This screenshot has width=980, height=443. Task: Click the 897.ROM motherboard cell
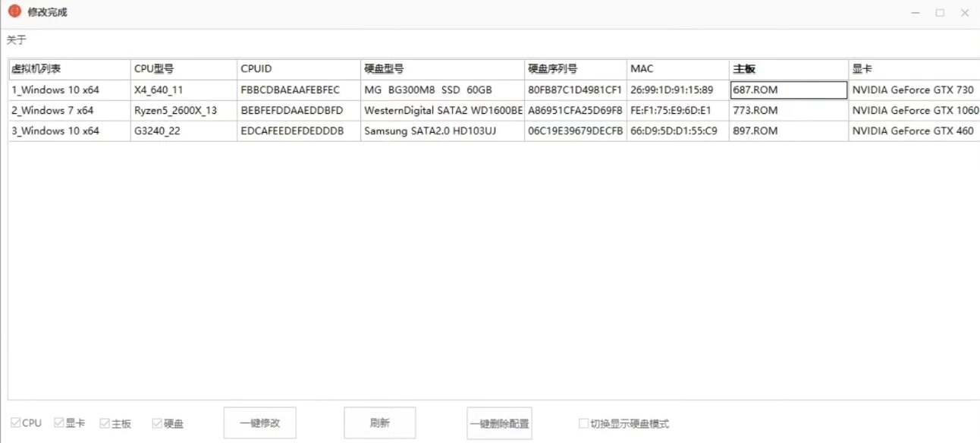tap(789, 130)
